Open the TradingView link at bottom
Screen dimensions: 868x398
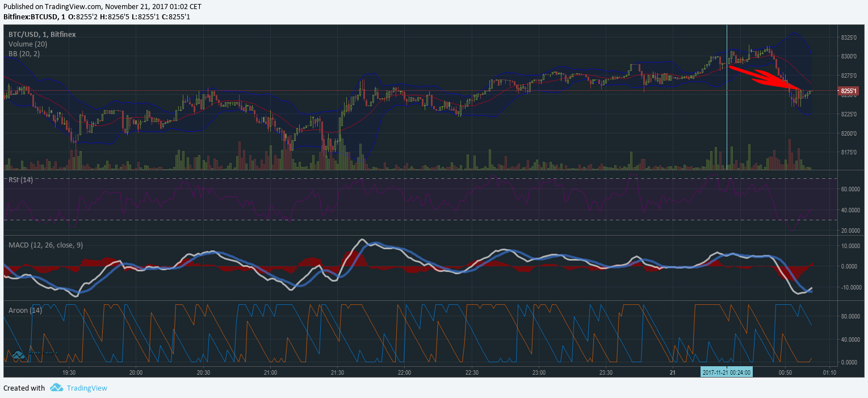tap(87, 388)
